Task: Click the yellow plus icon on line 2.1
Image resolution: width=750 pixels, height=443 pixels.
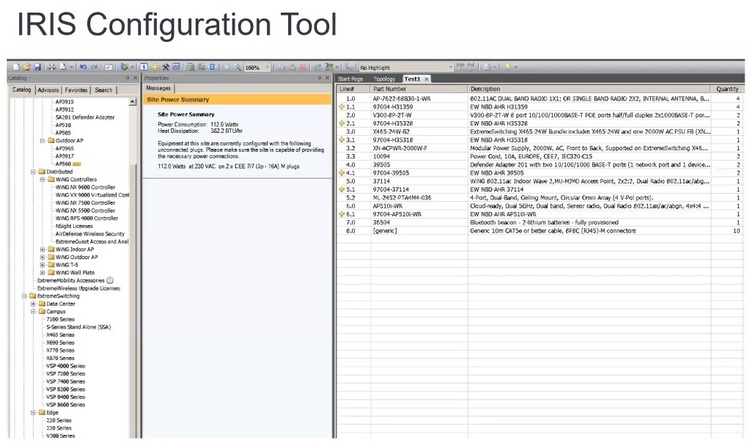Action: pos(342,123)
